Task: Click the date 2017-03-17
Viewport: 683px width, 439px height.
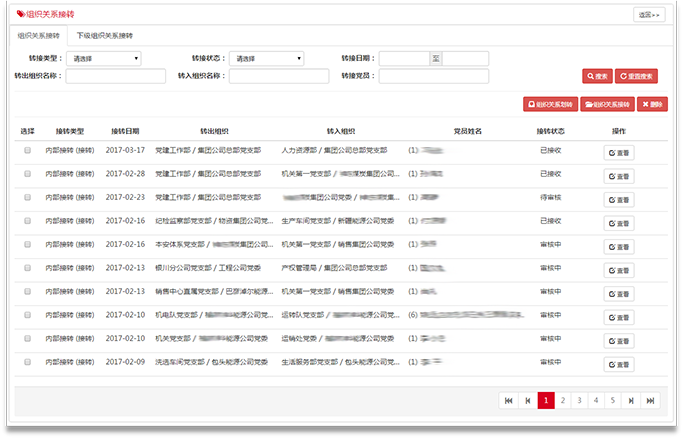Action: [125, 150]
